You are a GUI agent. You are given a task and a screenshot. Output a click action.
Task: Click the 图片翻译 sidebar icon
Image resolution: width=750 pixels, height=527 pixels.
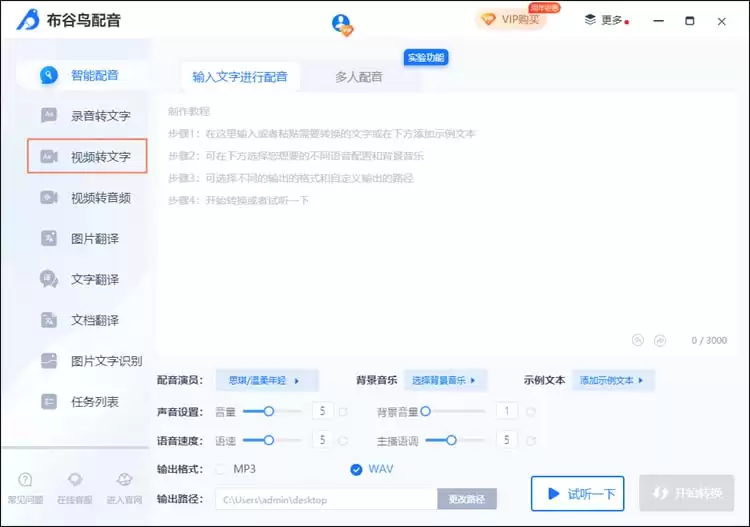coord(49,238)
